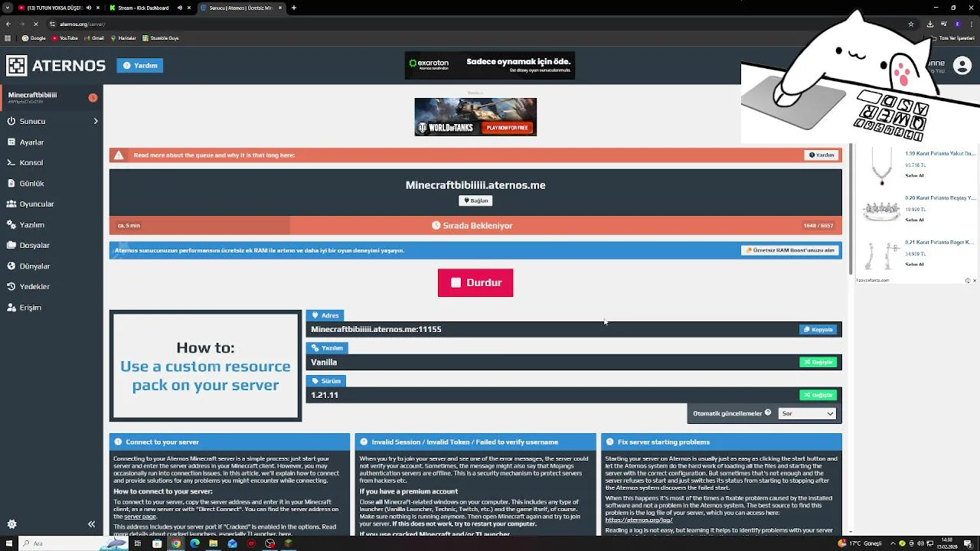Open the Stumble Guys bookmark
This screenshot has width=980, height=551.
(160, 37)
